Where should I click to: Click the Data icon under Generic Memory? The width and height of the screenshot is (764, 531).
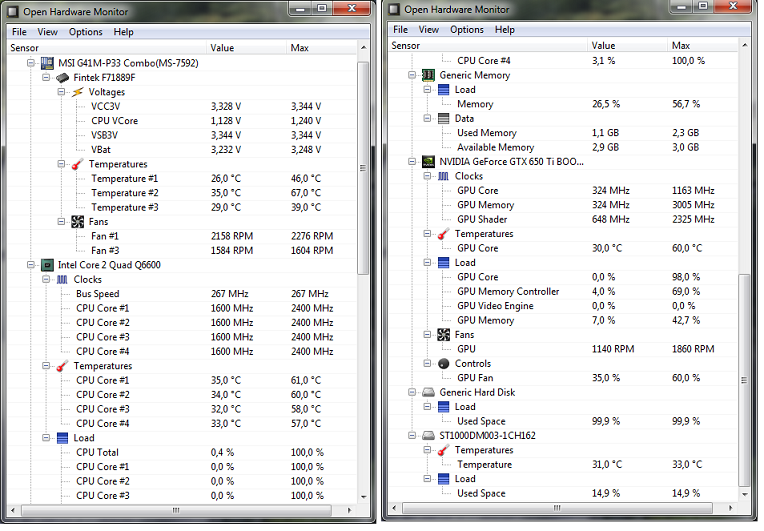443,118
